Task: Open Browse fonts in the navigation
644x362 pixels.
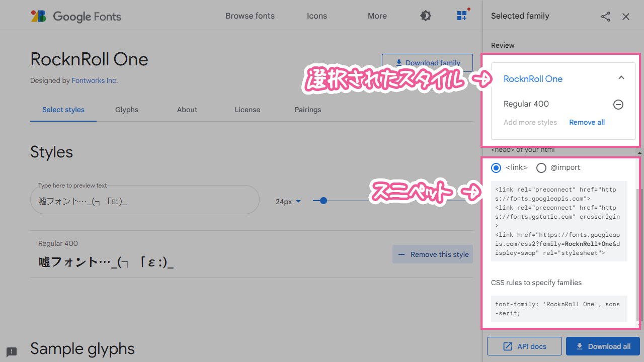Action: pos(250,16)
